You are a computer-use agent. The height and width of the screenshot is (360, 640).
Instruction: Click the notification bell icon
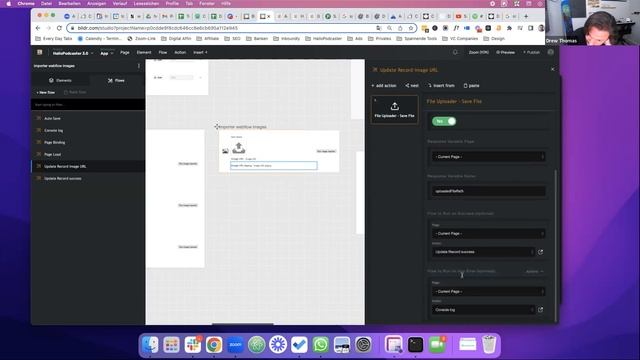point(455,52)
